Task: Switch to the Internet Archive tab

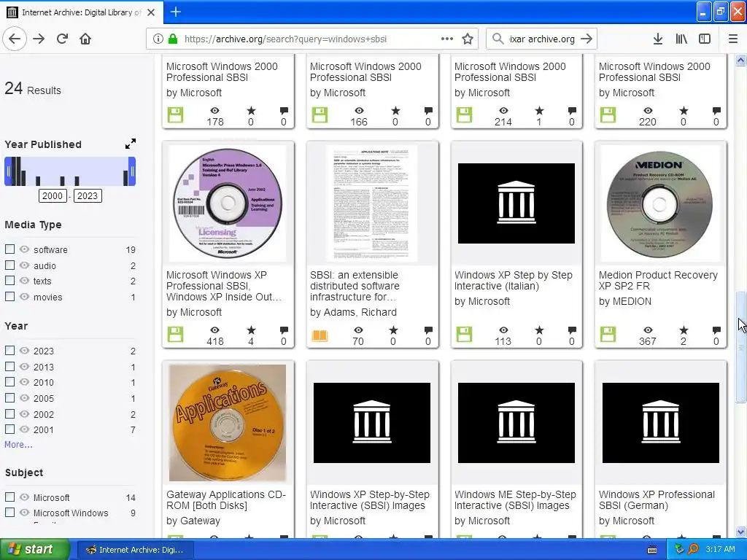Action: [82, 12]
